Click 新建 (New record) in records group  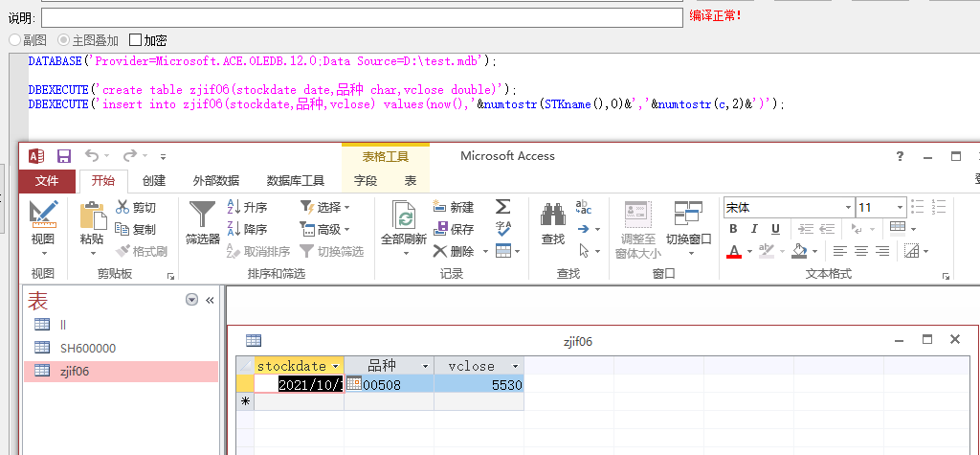[x=453, y=207]
